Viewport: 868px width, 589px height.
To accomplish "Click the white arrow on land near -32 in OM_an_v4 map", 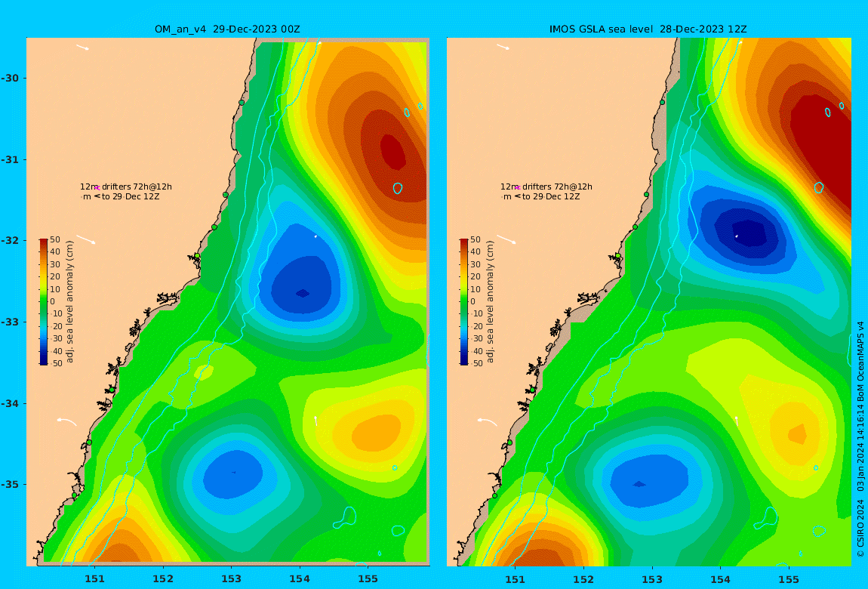I will coord(86,239).
